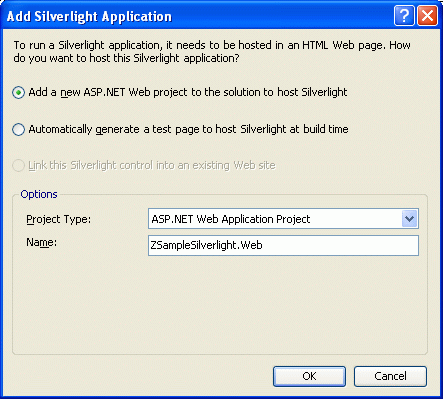
Task: Click the ZSampleSilverlight.Web name field
Action: click(x=283, y=245)
